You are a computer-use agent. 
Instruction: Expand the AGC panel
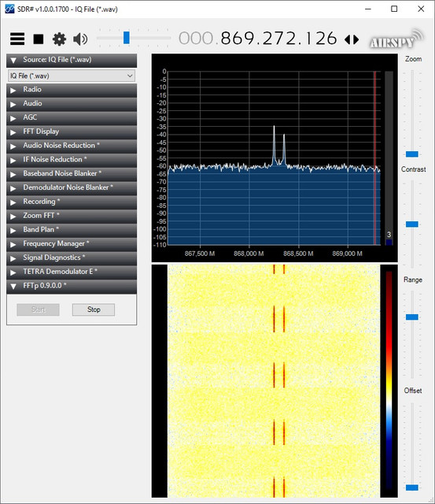[x=72, y=117]
